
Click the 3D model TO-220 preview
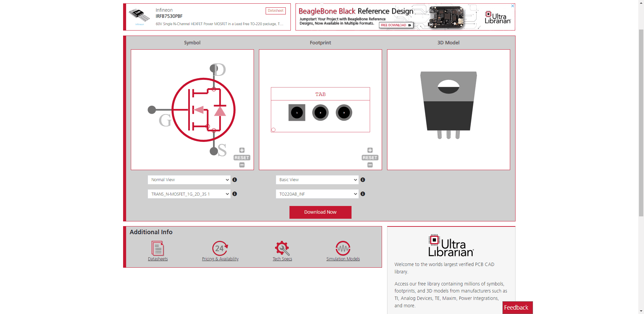point(448,105)
